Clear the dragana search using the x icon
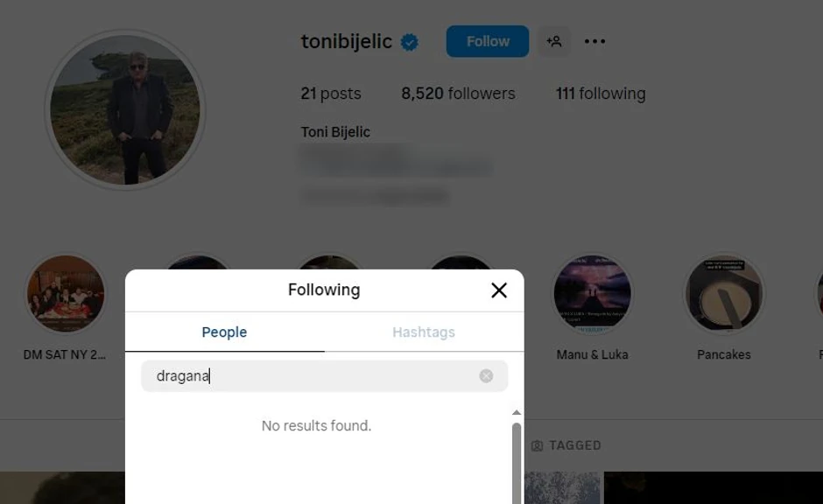This screenshot has height=504, width=823. pyautogui.click(x=487, y=375)
